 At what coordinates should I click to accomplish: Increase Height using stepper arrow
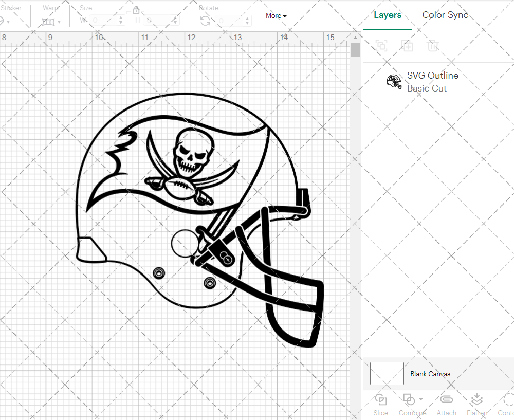[175, 17]
